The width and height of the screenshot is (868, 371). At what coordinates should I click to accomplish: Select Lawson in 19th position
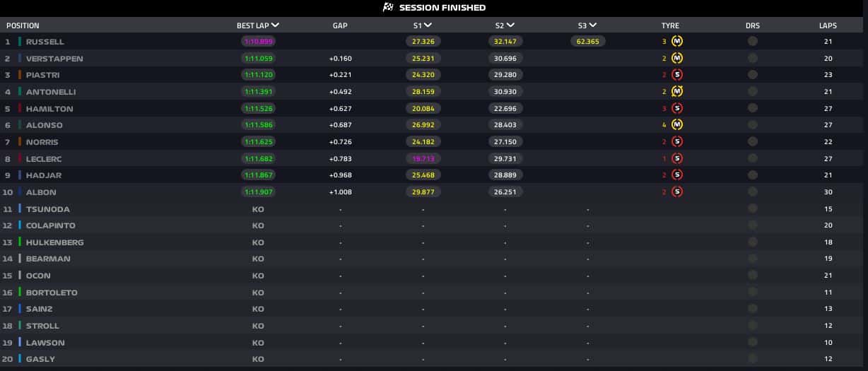coord(45,343)
